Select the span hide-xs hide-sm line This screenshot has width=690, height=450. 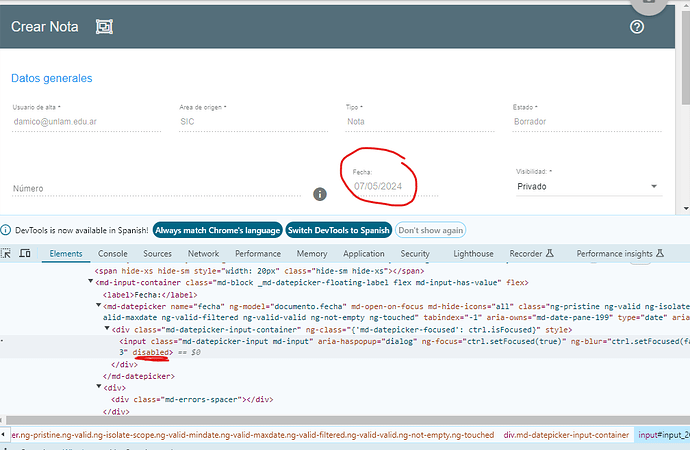(259, 271)
